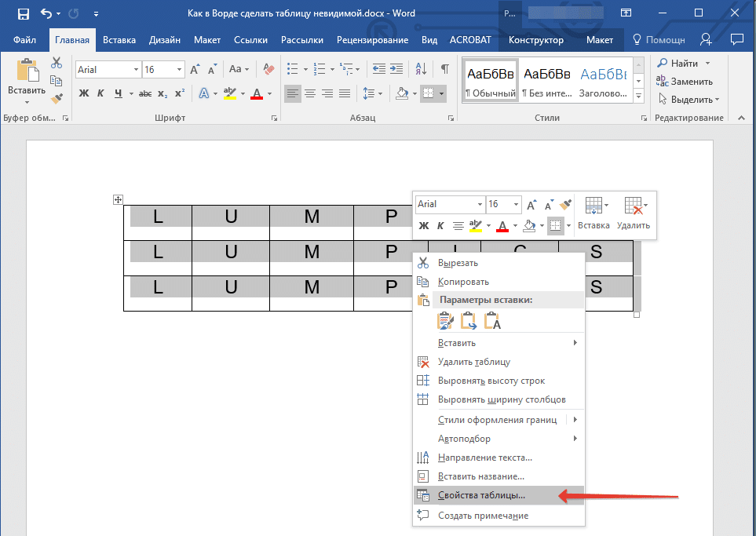The height and width of the screenshot is (536, 756).
Task: Sort text using the alphabetical sort icon
Action: 422,69
